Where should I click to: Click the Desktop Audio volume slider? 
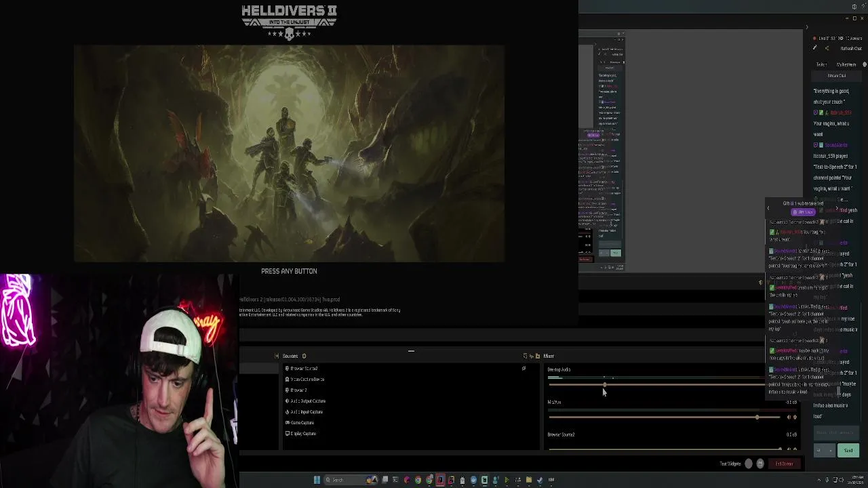tap(656, 385)
